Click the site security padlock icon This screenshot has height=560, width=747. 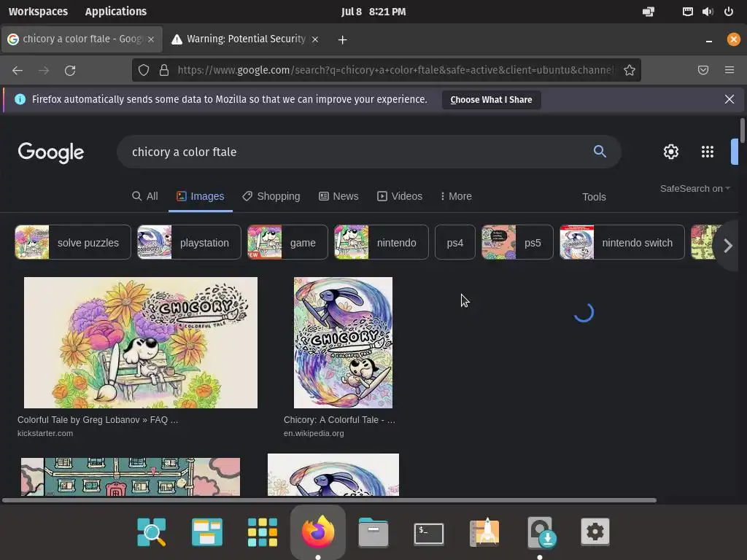pyautogui.click(x=164, y=71)
